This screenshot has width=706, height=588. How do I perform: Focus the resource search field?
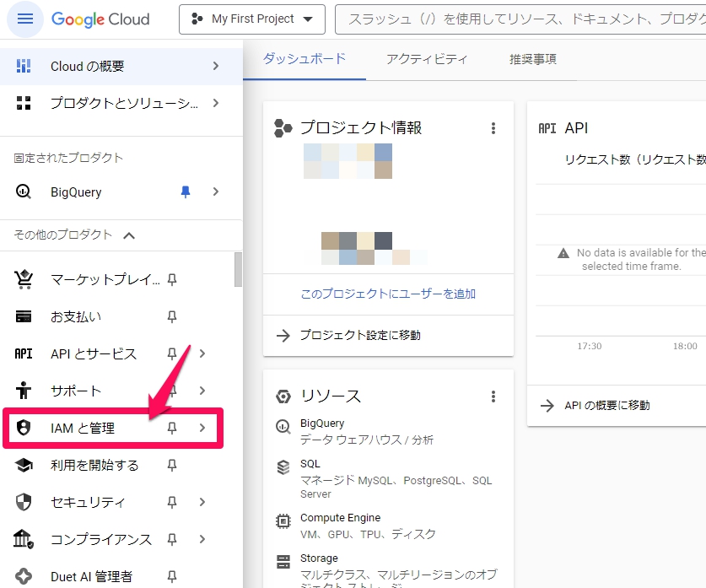coord(520,19)
